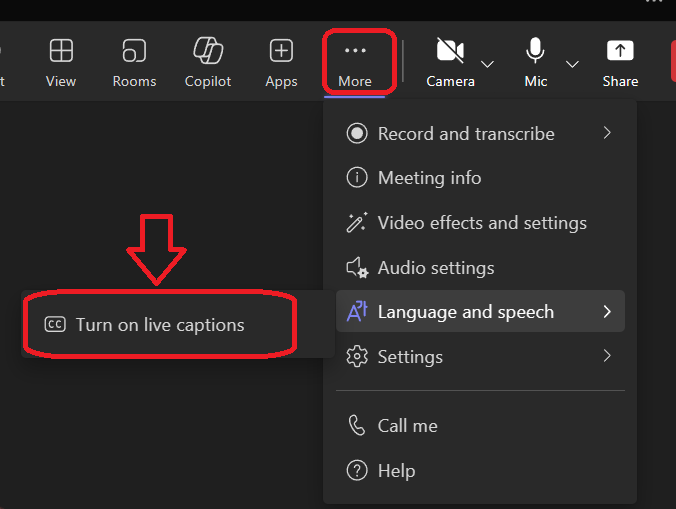The height and width of the screenshot is (509, 676).
Task: Click the Language and speech icon
Action: tap(357, 311)
